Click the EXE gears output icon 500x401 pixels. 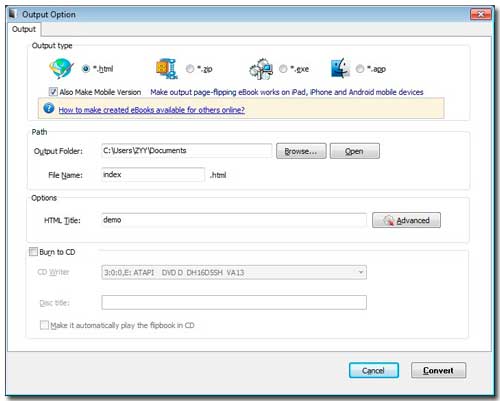coord(261,69)
